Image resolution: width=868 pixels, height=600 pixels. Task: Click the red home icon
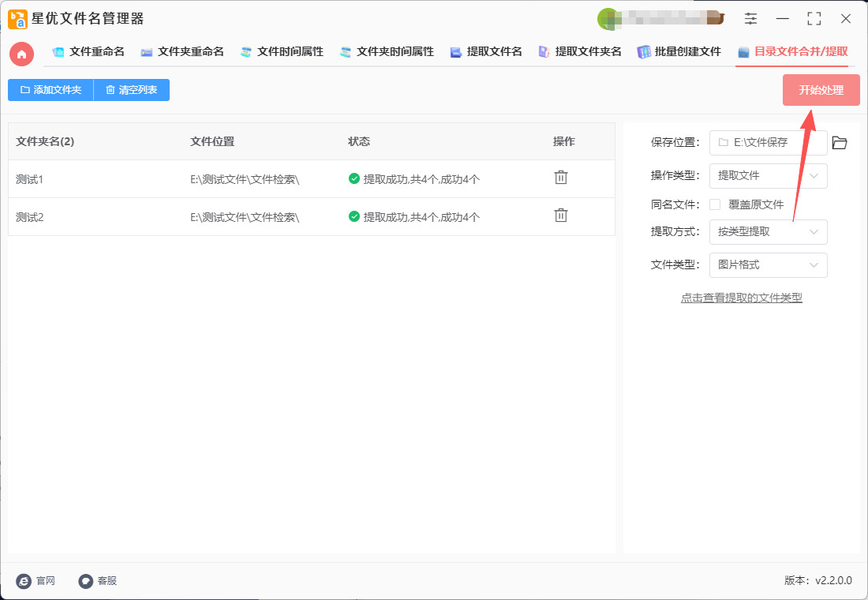point(21,54)
